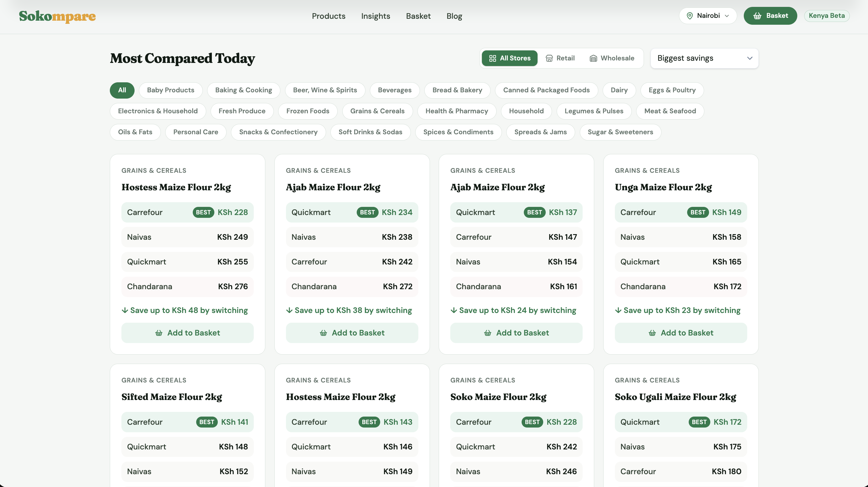Click the BEST badge beside KSh 137
Image resolution: width=868 pixels, height=487 pixels.
pos(534,212)
